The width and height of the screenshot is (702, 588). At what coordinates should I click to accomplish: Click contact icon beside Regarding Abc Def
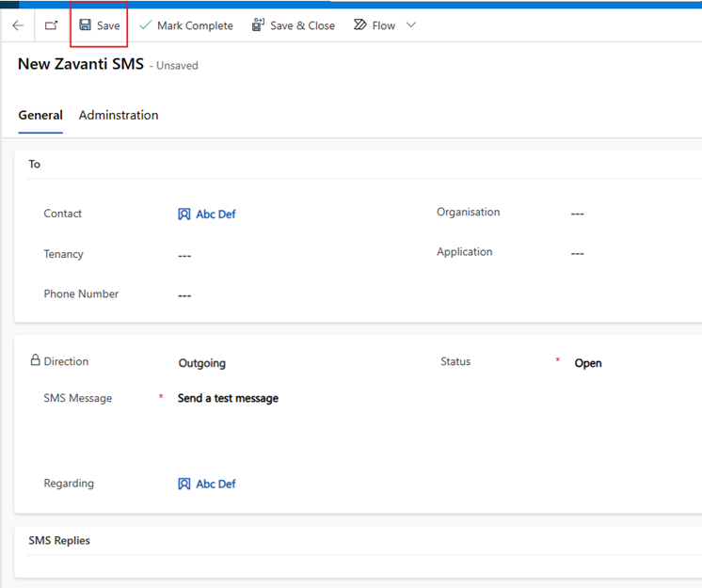coord(184,484)
